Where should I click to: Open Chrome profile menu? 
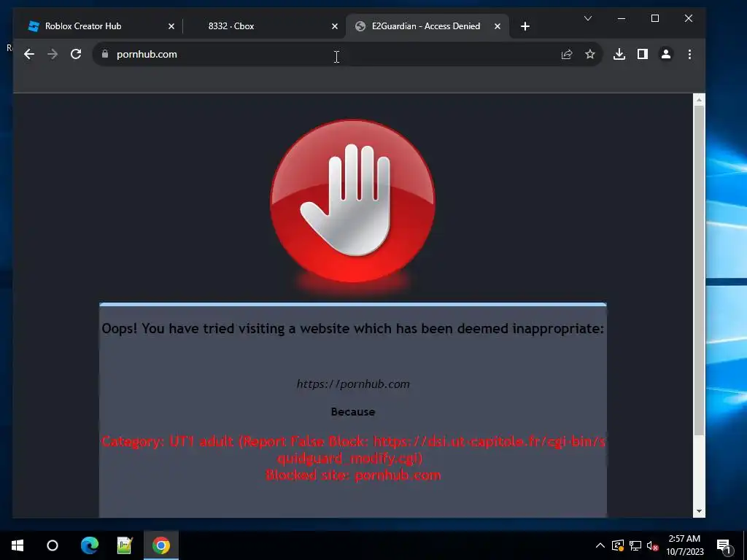[x=665, y=54]
